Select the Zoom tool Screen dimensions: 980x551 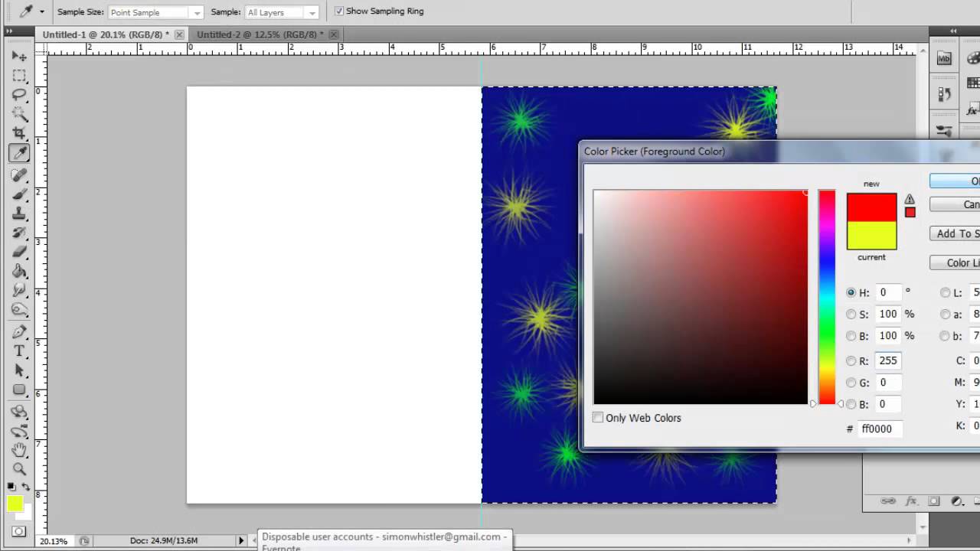coord(19,469)
